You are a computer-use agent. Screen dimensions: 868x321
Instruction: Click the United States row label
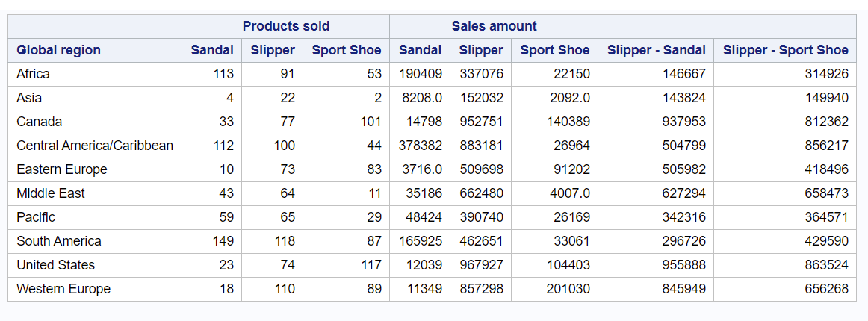pyautogui.click(x=56, y=265)
